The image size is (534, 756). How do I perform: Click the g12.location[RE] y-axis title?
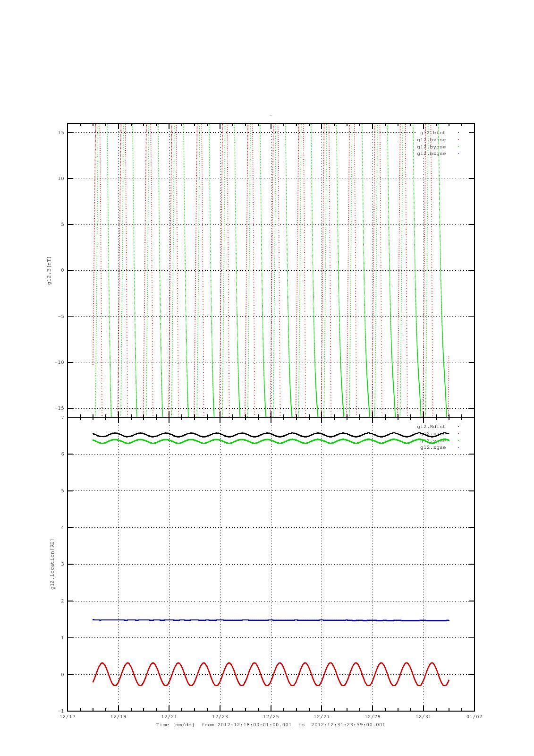(x=52, y=564)
